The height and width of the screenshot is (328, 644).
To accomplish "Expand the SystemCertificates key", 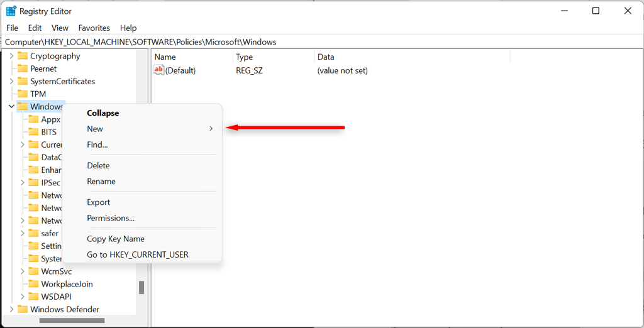I will point(11,82).
